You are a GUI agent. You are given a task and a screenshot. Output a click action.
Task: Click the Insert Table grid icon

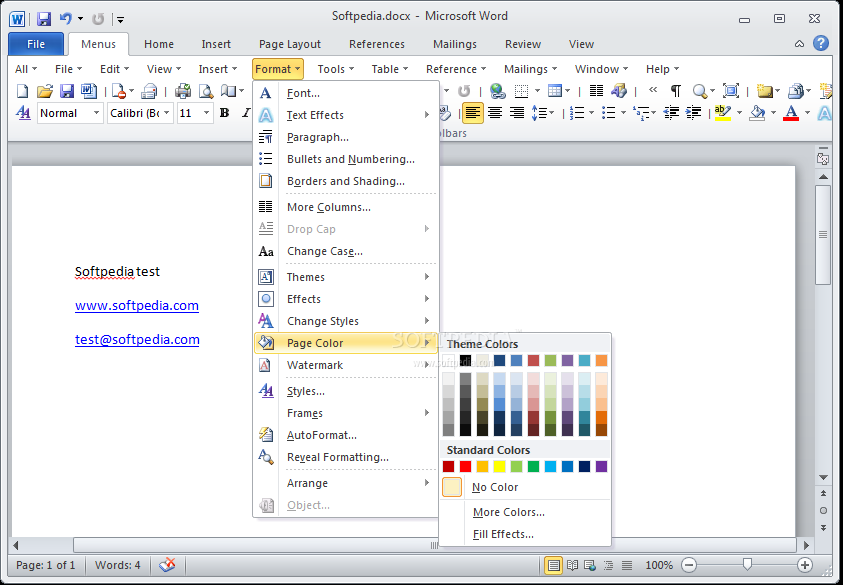(x=554, y=91)
